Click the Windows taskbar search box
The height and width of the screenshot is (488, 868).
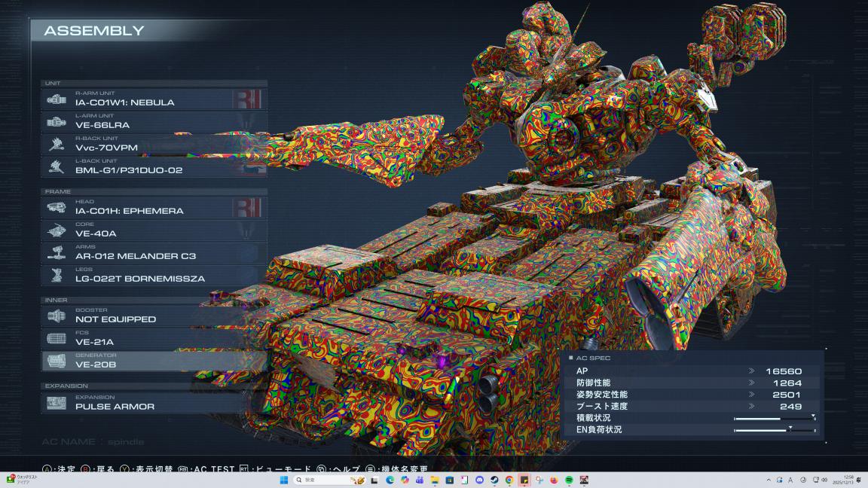(x=319, y=480)
